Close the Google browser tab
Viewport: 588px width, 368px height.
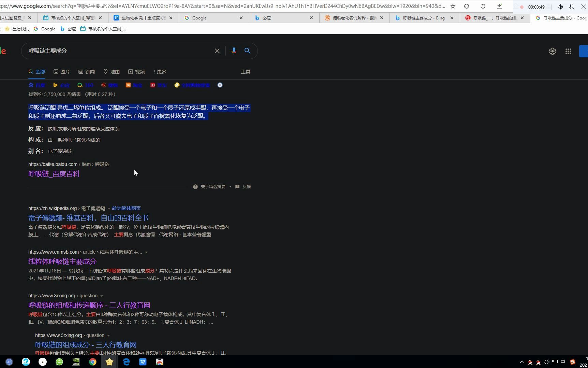click(241, 18)
